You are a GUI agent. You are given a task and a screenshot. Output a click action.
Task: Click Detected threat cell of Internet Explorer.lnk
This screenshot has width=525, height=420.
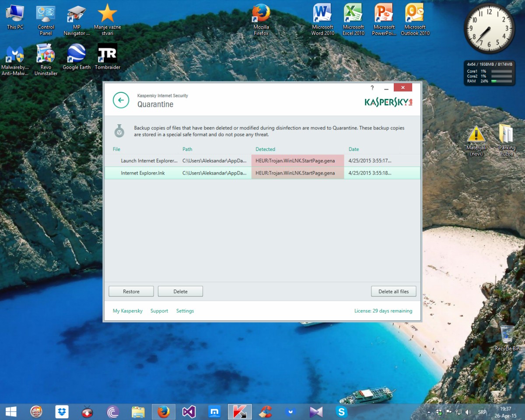[x=297, y=173]
